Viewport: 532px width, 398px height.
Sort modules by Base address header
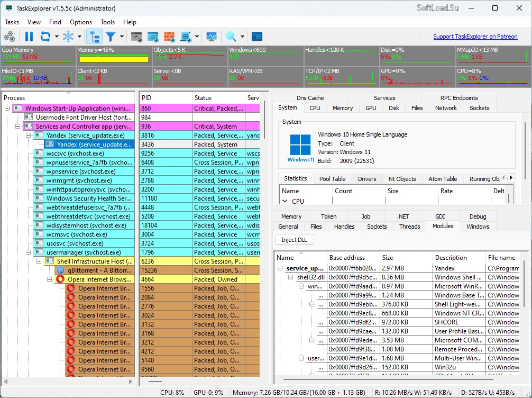click(x=353, y=258)
